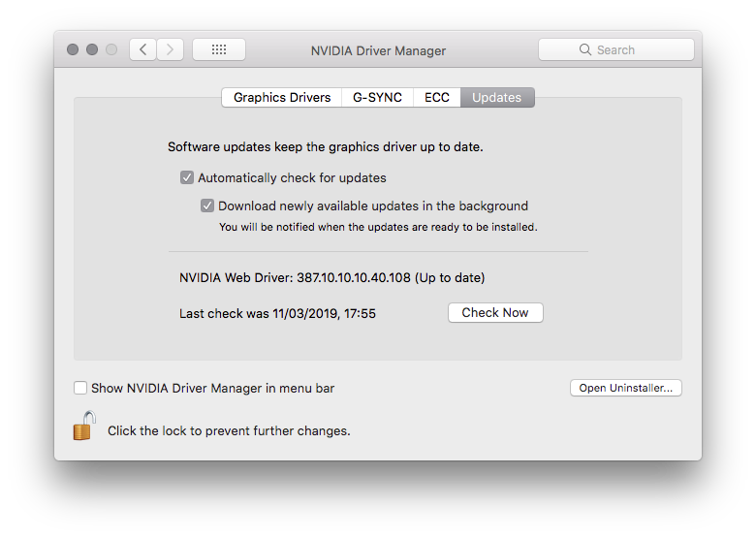Viewport: 756px width, 538px height.
Task: Click the back navigation arrow
Action: click(142, 49)
